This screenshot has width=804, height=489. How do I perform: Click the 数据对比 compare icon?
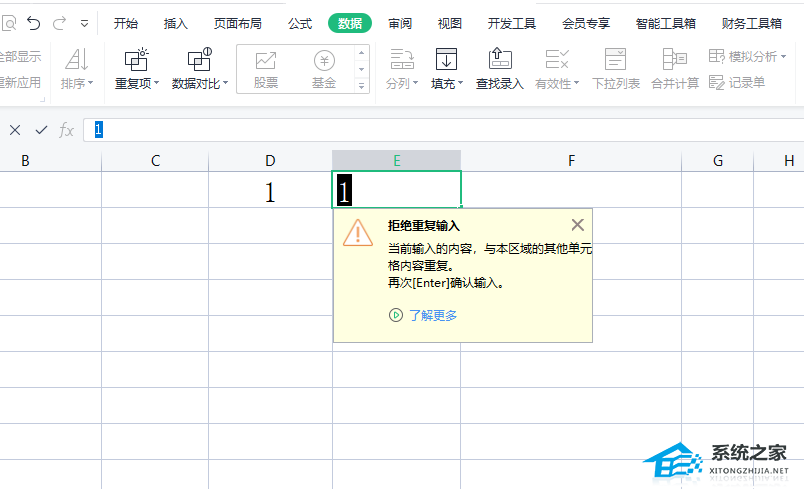[x=199, y=59]
